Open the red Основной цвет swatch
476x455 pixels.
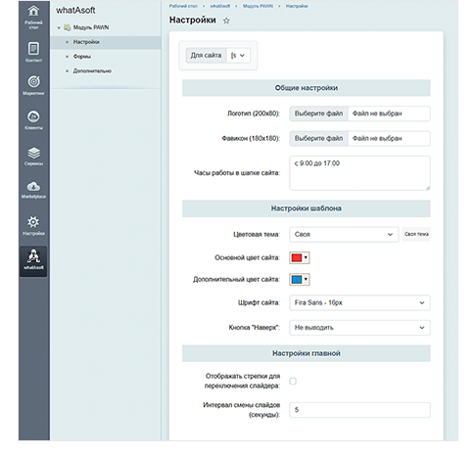[300, 257]
